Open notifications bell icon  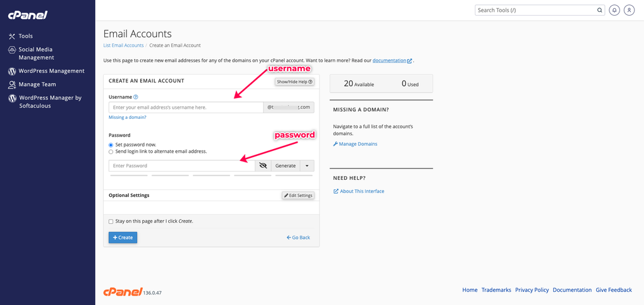point(614,10)
